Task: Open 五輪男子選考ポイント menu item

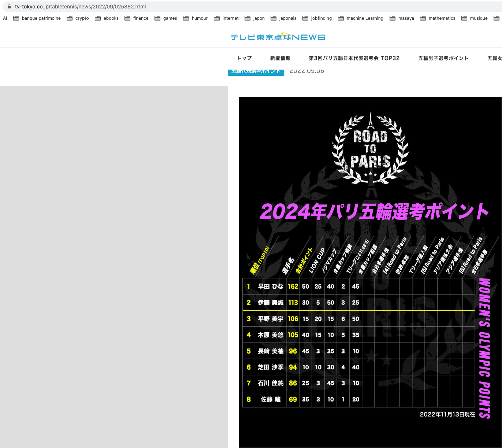Action: [x=443, y=58]
